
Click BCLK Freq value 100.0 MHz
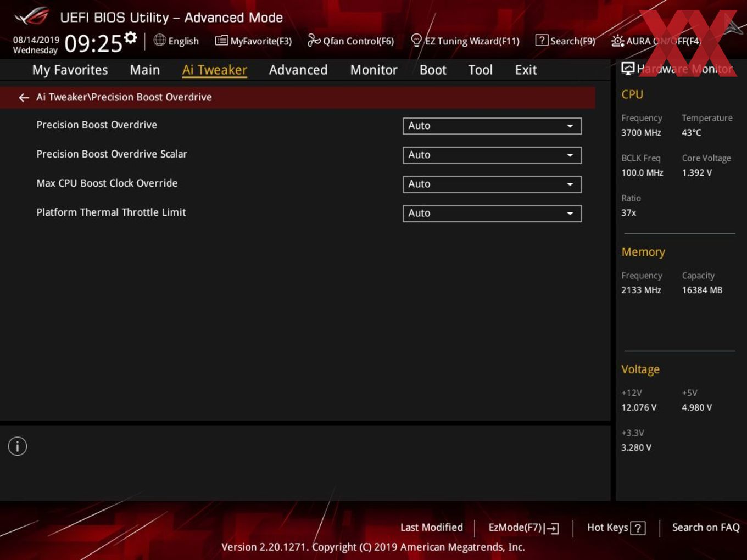642,172
